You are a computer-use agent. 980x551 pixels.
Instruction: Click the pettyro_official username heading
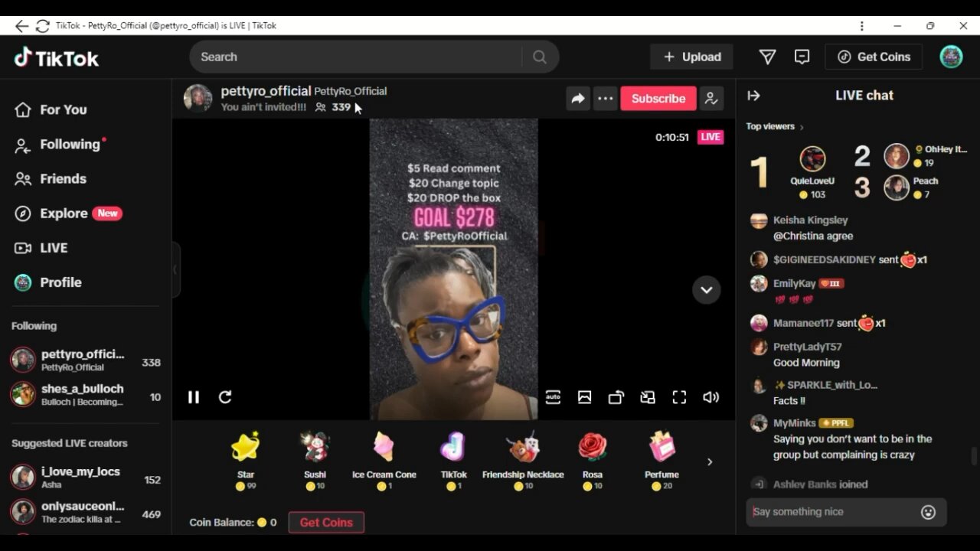266,91
